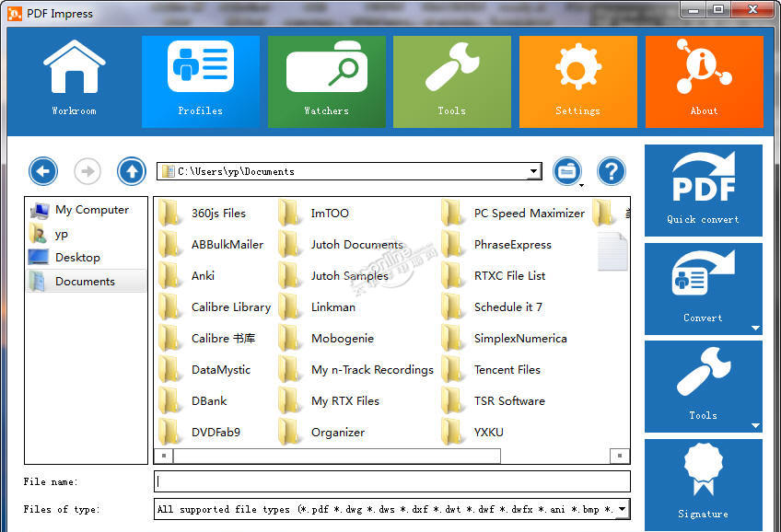
Task: Select the SimplexNumerica folder
Action: coord(505,339)
